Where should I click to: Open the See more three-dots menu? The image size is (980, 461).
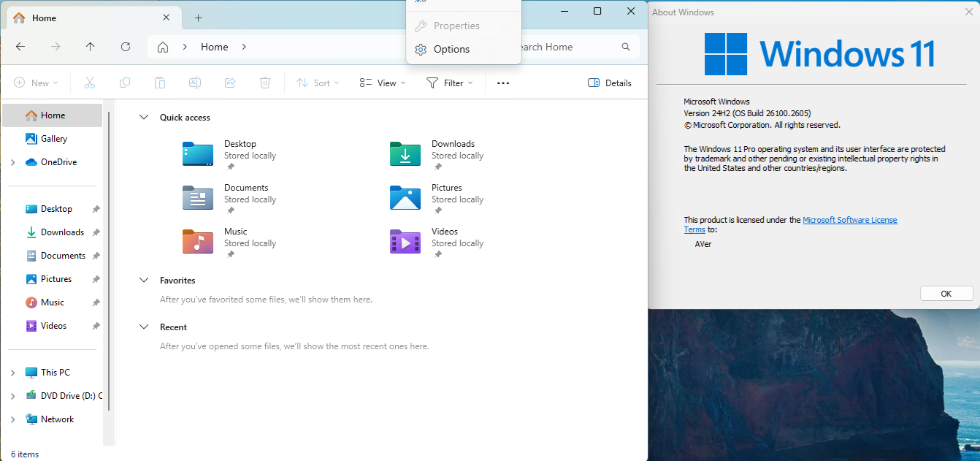(503, 83)
